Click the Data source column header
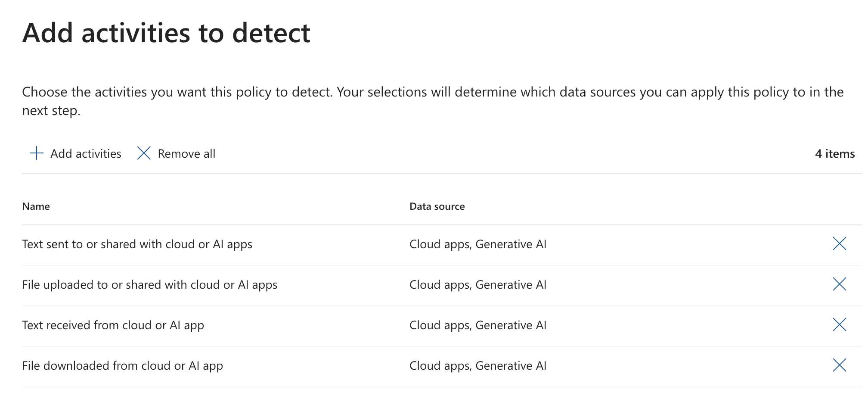Viewport: 868px width, 399px height. [x=437, y=206]
